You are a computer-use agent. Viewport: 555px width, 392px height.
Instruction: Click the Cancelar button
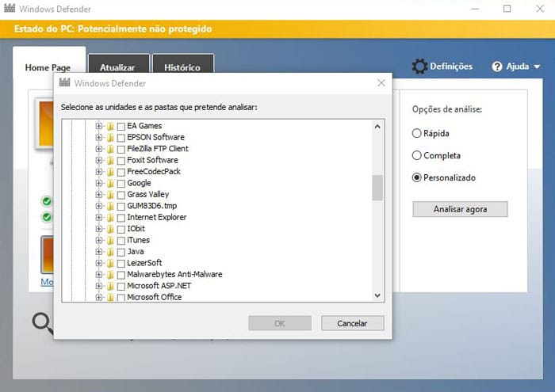352,323
